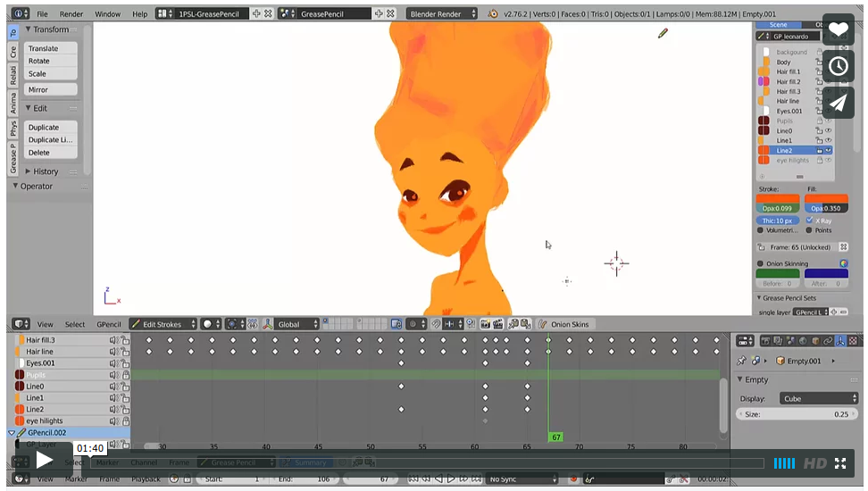Click the OpenGL render image camera icon
This screenshot has width=868, height=491.
(x=486, y=324)
